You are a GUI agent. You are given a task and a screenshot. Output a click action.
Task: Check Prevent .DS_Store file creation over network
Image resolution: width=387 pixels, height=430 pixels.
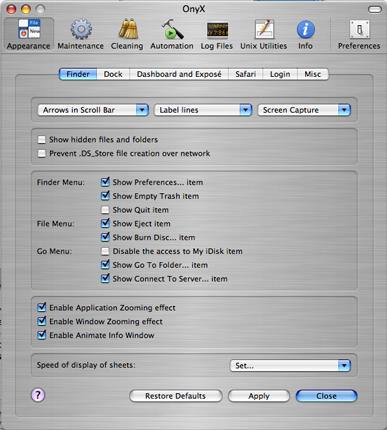[x=42, y=153]
